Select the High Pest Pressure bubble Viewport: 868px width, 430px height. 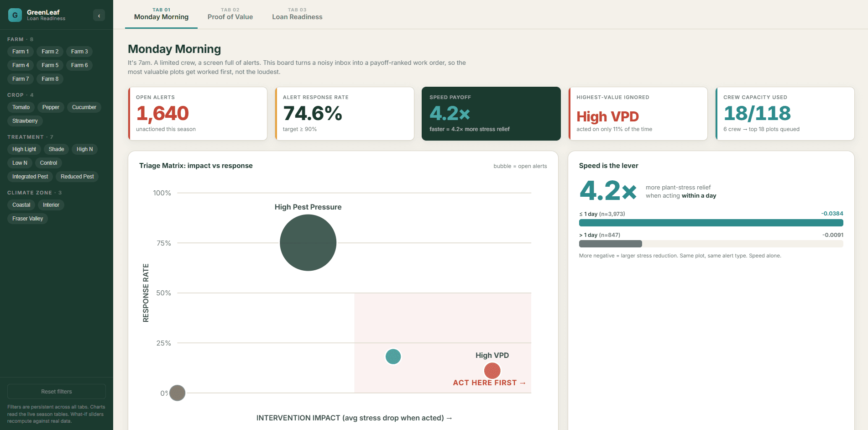pos(308,243)
